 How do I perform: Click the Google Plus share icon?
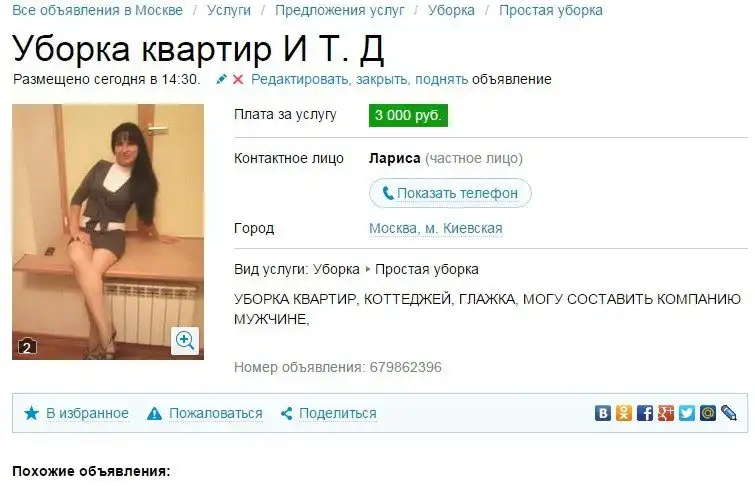666,413
